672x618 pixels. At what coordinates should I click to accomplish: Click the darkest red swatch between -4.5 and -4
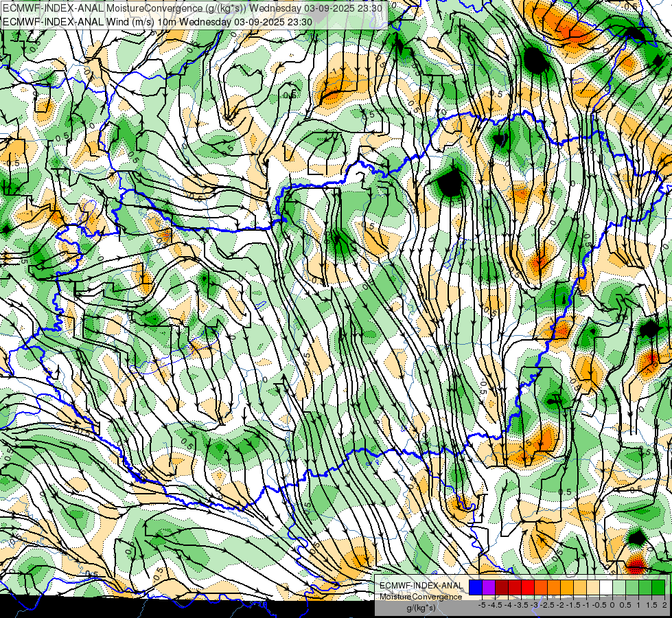(x=502, y=588)
